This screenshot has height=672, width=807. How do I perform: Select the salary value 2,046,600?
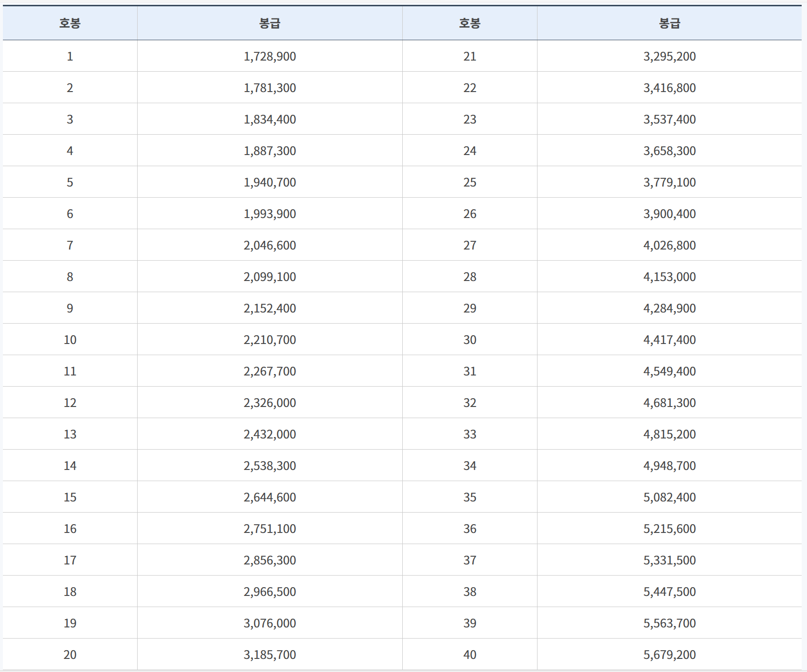(269, 245)
